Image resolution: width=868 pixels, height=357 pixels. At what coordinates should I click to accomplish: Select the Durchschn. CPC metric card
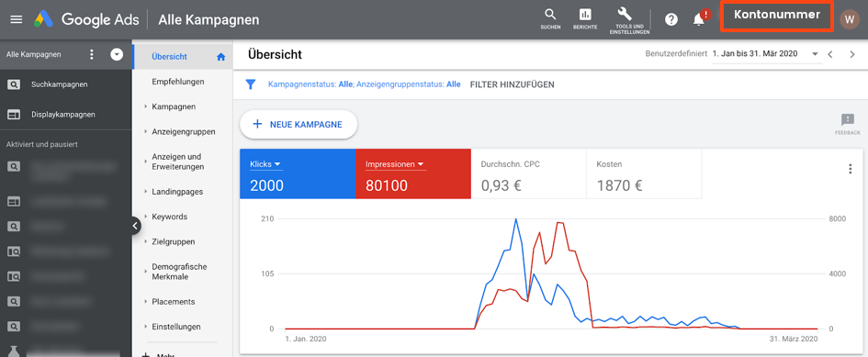pyautogui.click(x=529, y=173)
